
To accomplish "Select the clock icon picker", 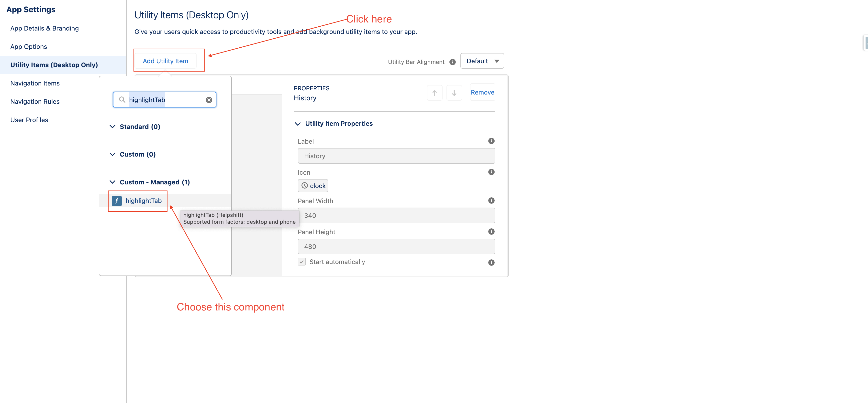I will point(313,186).
